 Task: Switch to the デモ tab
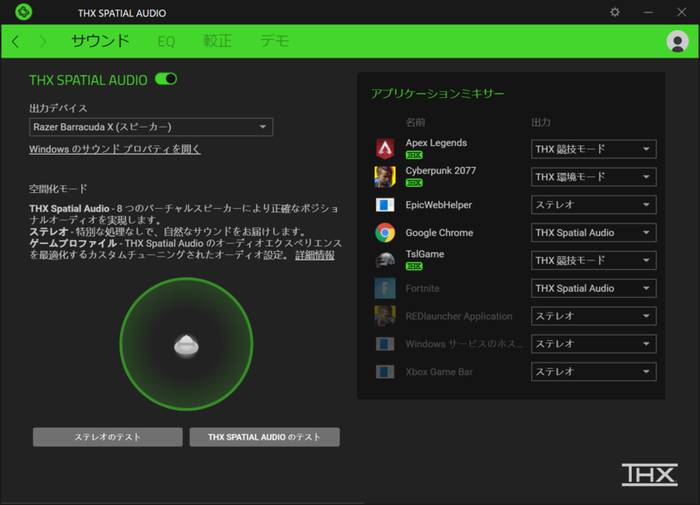[x=275, y=41]
